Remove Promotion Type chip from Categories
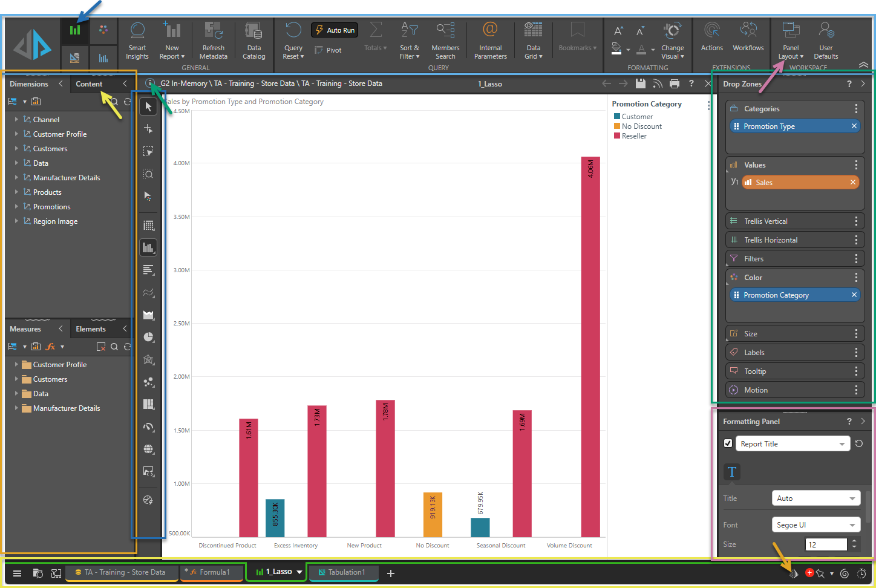This screenshot has width=876, height=588. click(x=854, y=126)
